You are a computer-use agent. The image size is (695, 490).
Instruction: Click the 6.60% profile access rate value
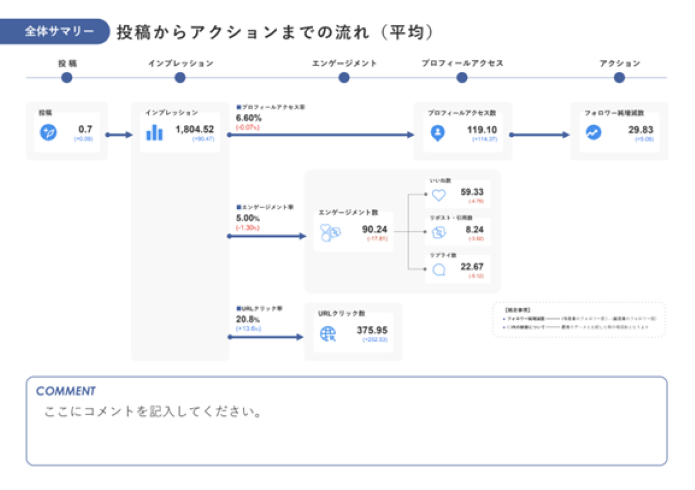pyautogui.click(x=248, y=118)
